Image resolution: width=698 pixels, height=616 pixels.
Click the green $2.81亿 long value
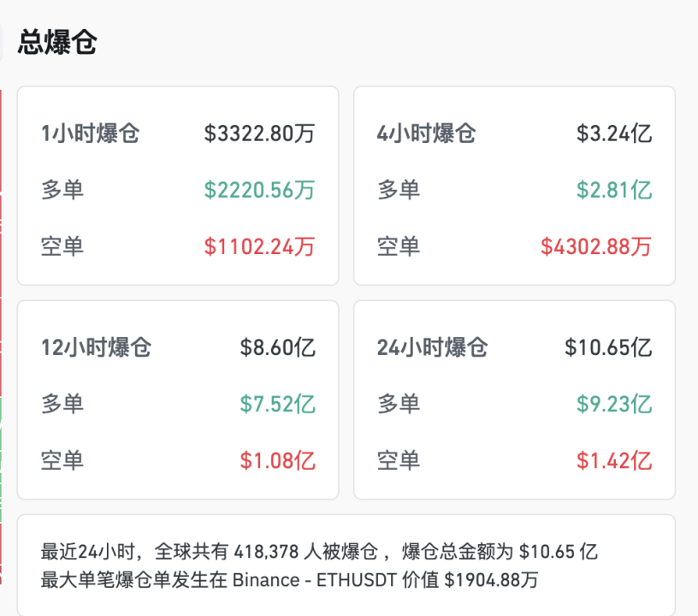click(616, 190)
